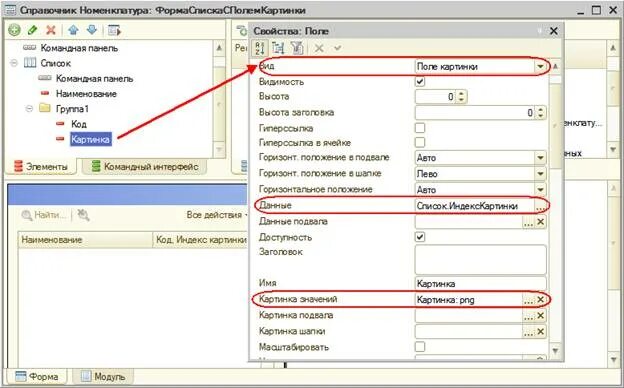
Task: Collapse the Группа1 tree node
Action: click(x=29, y=109)
